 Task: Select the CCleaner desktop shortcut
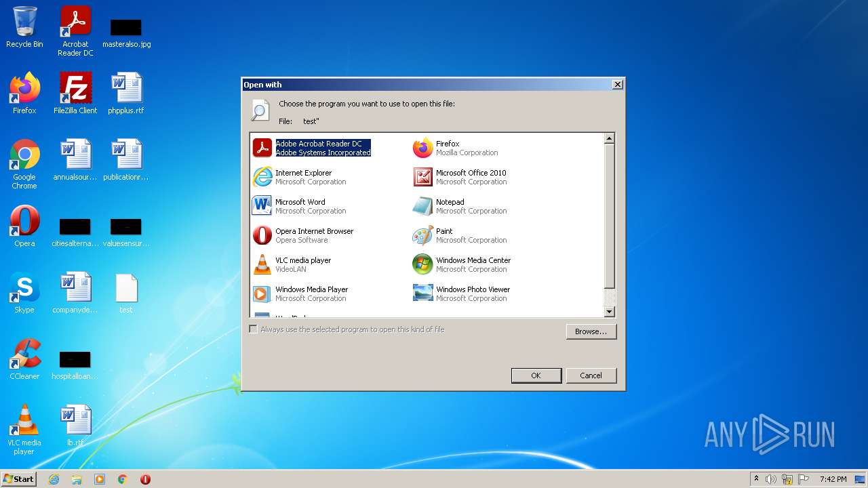click(x=24, y=359)
